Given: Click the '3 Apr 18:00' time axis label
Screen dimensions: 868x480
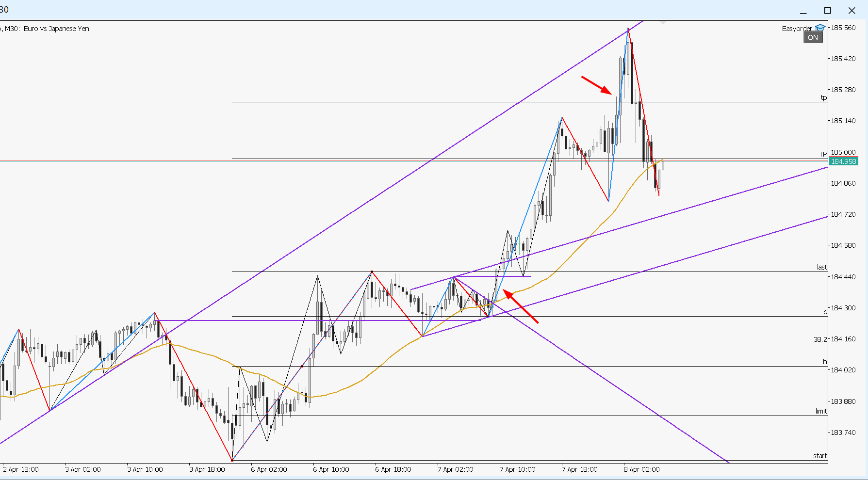Looking at the screenshot, I should click(x=207, y=469).
